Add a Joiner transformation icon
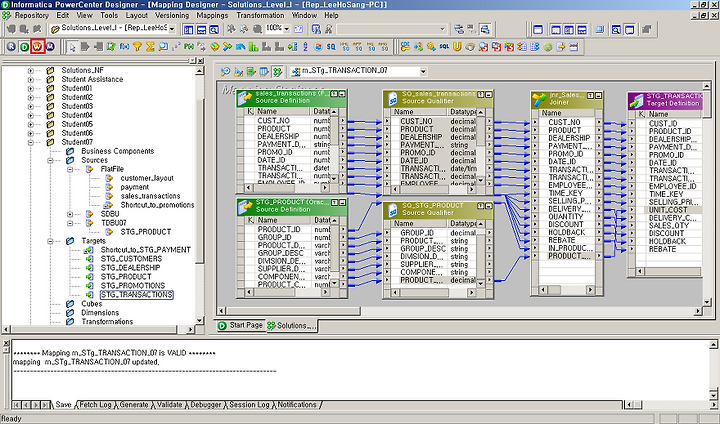The height and width of the screenshot is (424, 720). tap(227, 47)
